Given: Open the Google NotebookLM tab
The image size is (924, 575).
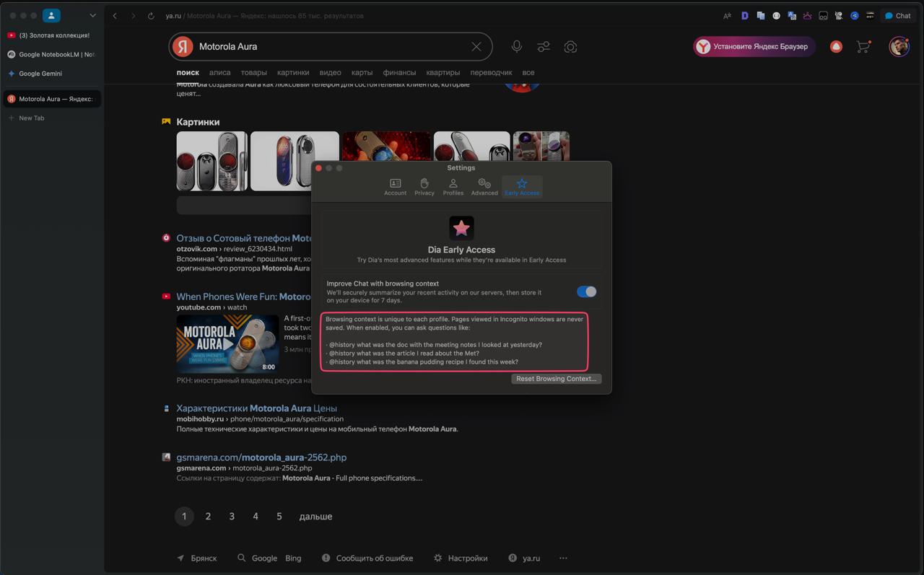Looking at the screenshot, I should pos(52,54).
